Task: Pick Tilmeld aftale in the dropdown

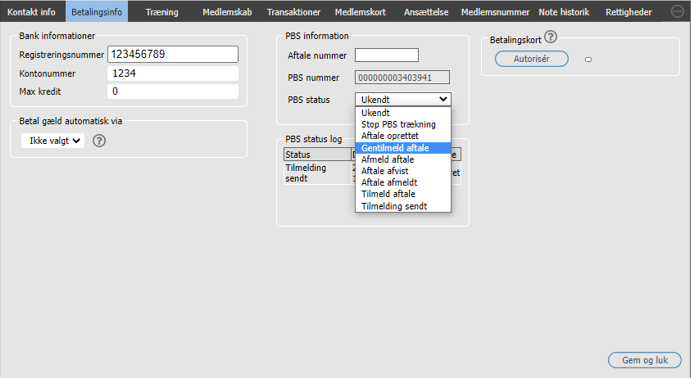Action: [403, 194]
